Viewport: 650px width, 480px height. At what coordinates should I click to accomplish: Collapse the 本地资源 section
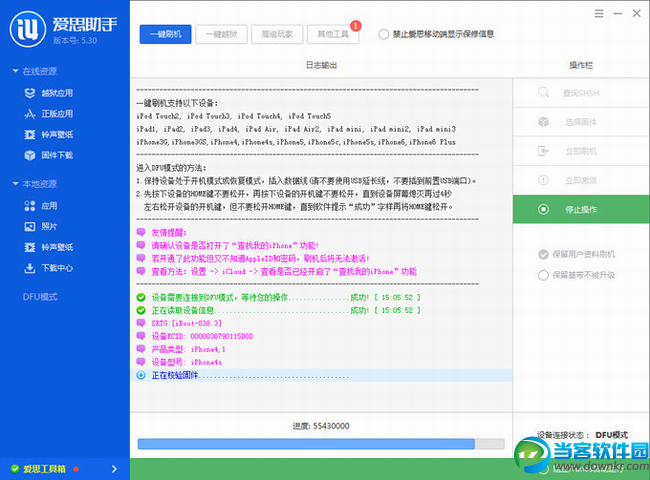[15, 184]
